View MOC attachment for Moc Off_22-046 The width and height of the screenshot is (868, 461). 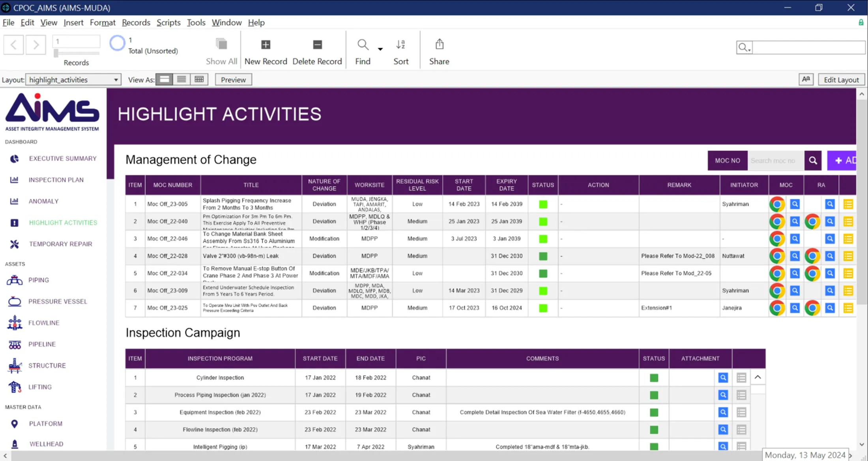795,239
